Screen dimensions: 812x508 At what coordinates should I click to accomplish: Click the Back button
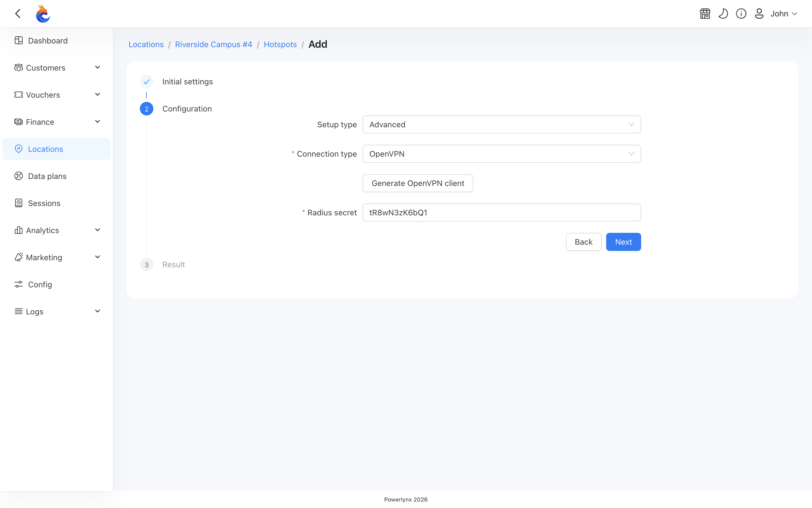coord(584,242)
